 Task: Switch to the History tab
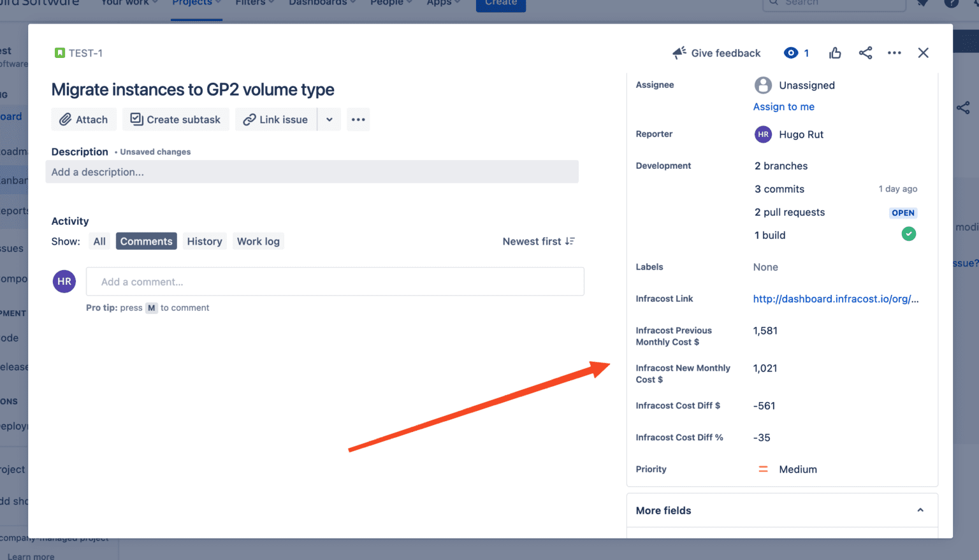(x=205, y=241)
